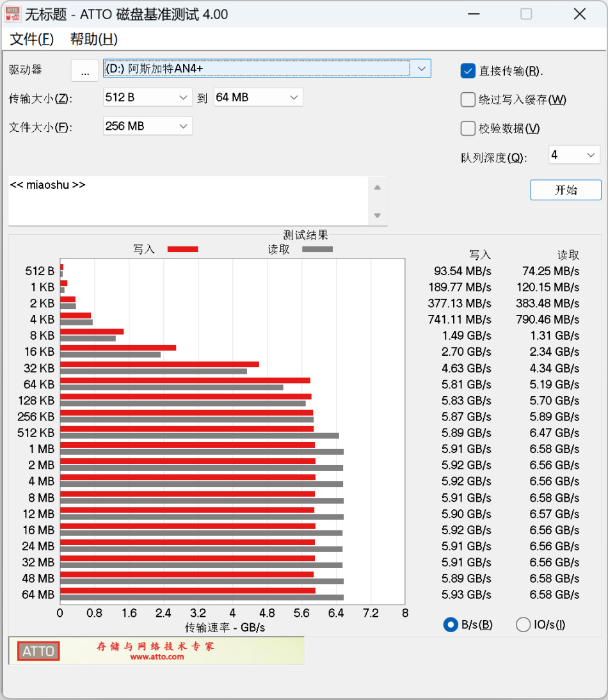
Task: Enable bypass write cache (W) checkbox
Action: click(468, 100)
